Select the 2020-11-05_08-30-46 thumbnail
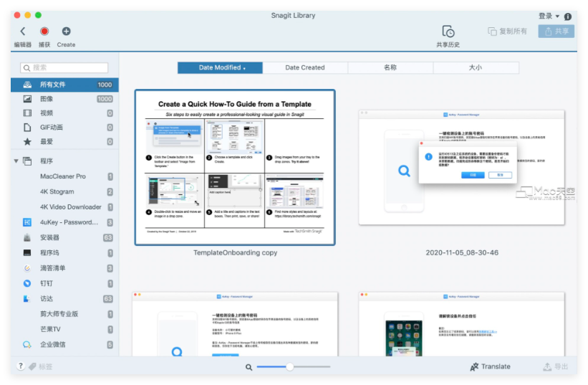 click(x=462, y=167)
